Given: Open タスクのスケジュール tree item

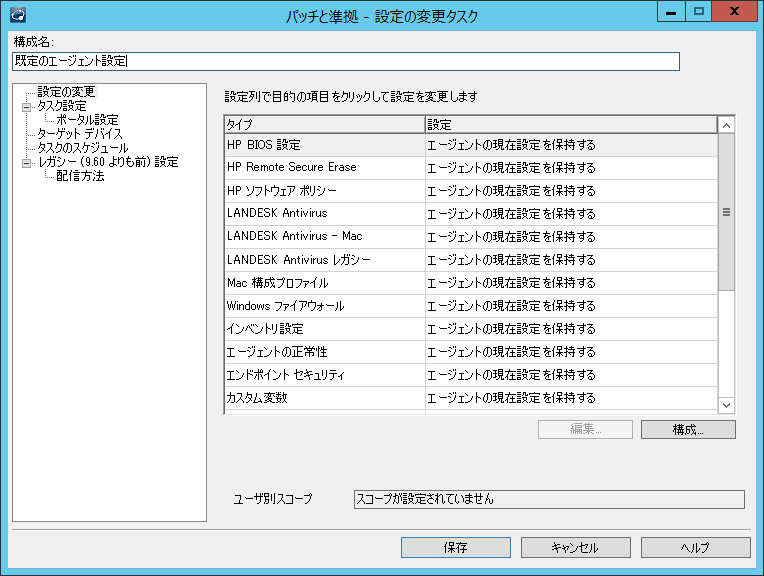Looking at the screenshot, I should [83, 148].
